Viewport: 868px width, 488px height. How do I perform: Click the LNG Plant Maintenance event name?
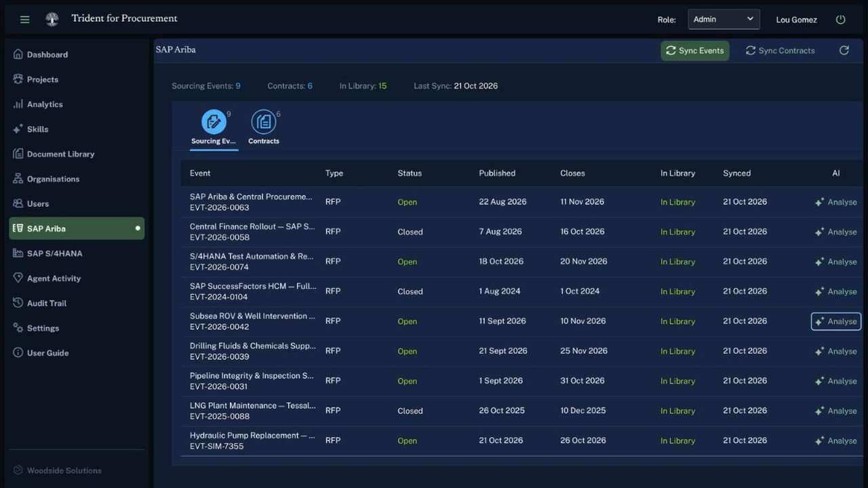pos(253,405)
